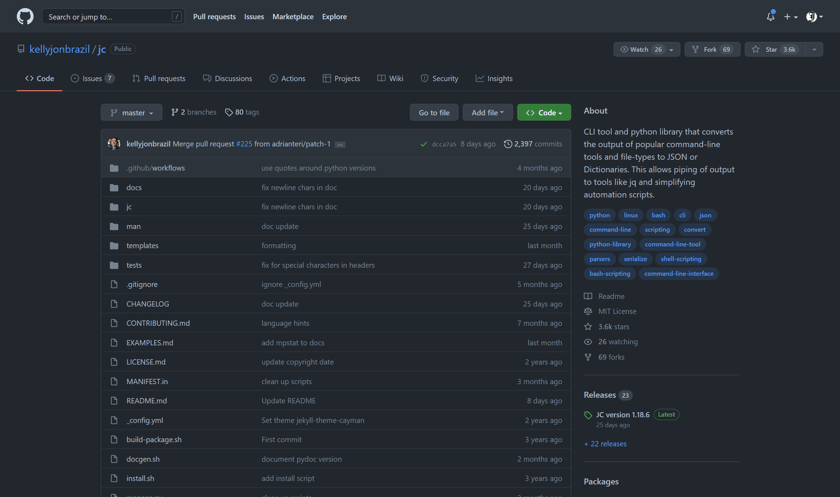Select the command-line-tool topic tag
Viewport: 840px width, 497px height.
[x=672, y=244]
